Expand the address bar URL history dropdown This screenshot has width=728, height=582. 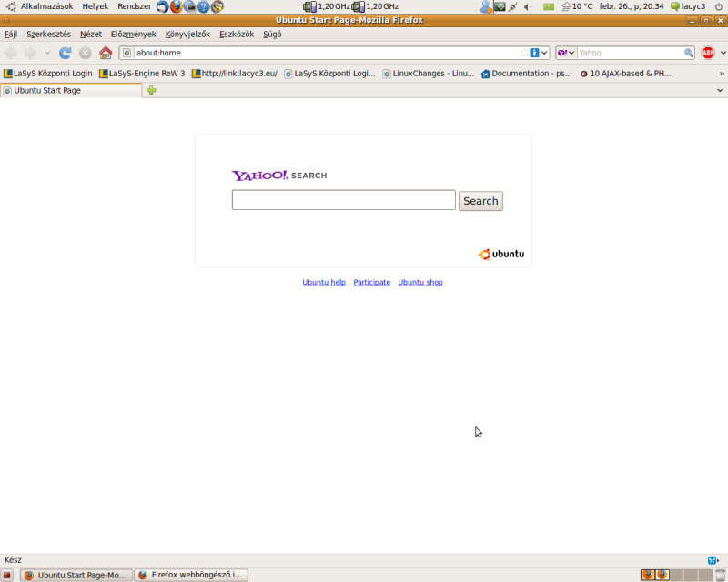pyautogui.click(x=544, y=53)
